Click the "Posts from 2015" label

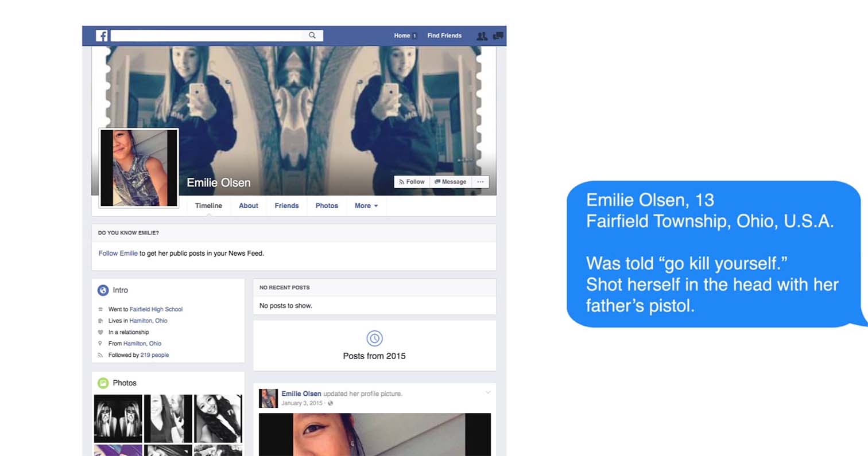[x=374, y=356]
